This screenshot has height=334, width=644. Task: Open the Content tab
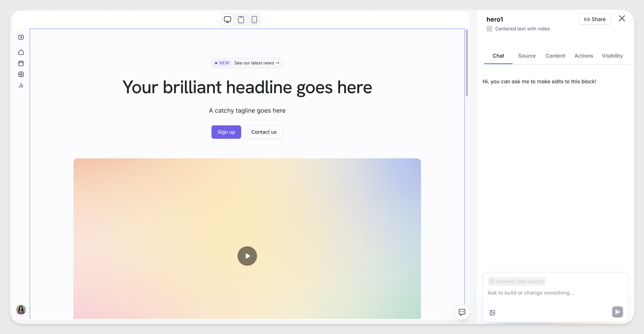(x=555, y=56)
